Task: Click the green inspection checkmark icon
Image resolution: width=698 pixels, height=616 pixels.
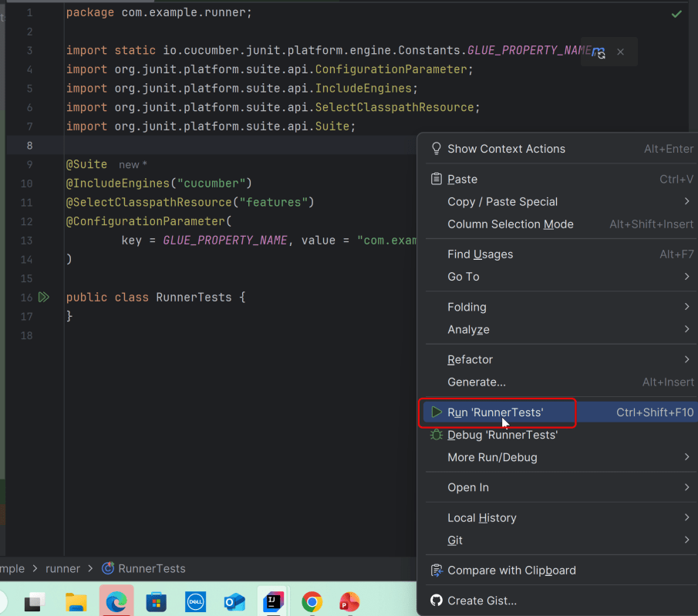Action: [x=676, y=14]
